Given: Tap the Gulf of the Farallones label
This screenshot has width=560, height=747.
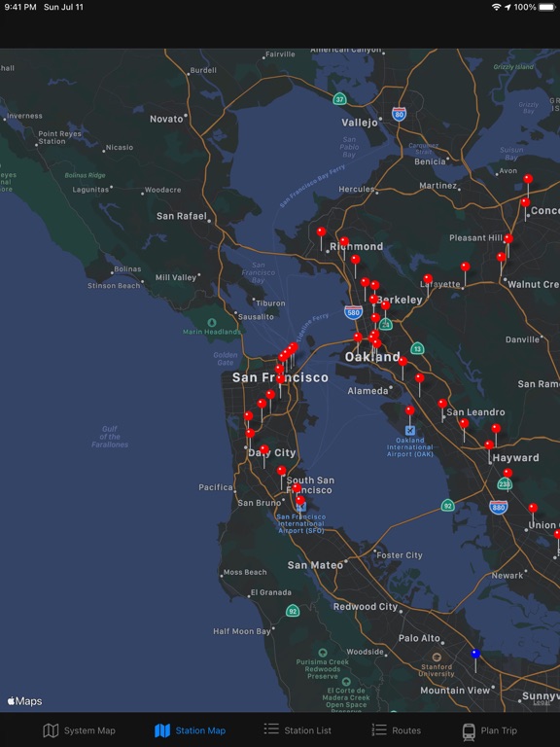Looking at the screenshot, I should 110,437.
